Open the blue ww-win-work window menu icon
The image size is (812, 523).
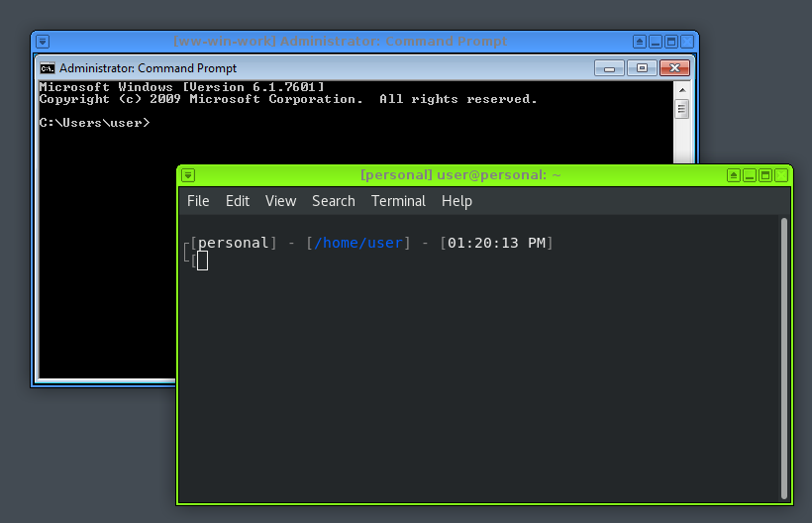[43, 42]
